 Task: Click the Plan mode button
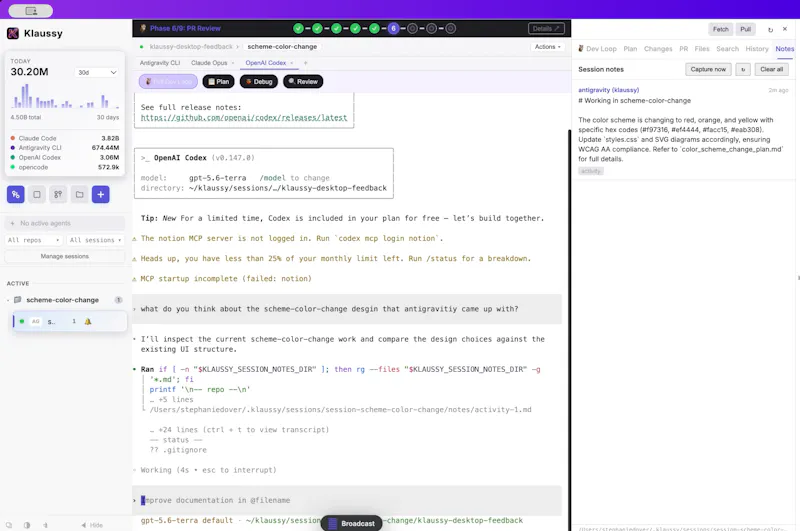(x=218, y=82)
